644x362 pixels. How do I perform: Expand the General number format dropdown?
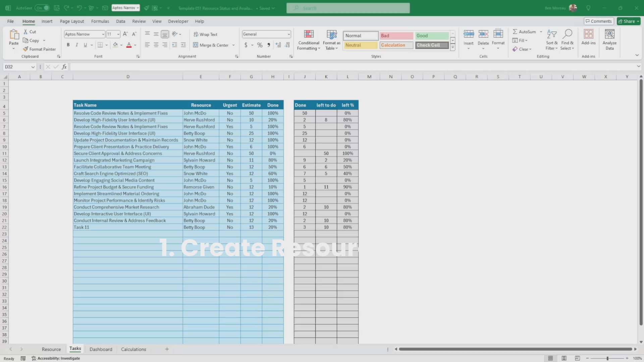point(288,34)
